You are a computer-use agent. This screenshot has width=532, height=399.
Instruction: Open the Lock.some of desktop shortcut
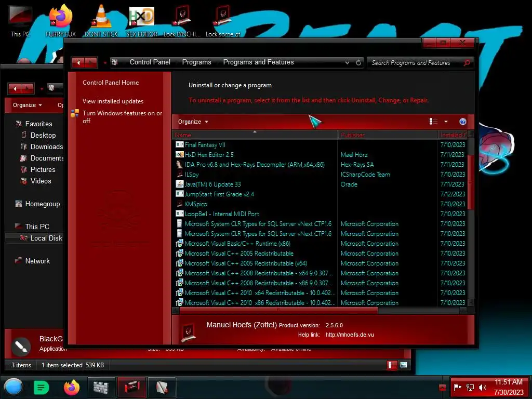(223, 20)
